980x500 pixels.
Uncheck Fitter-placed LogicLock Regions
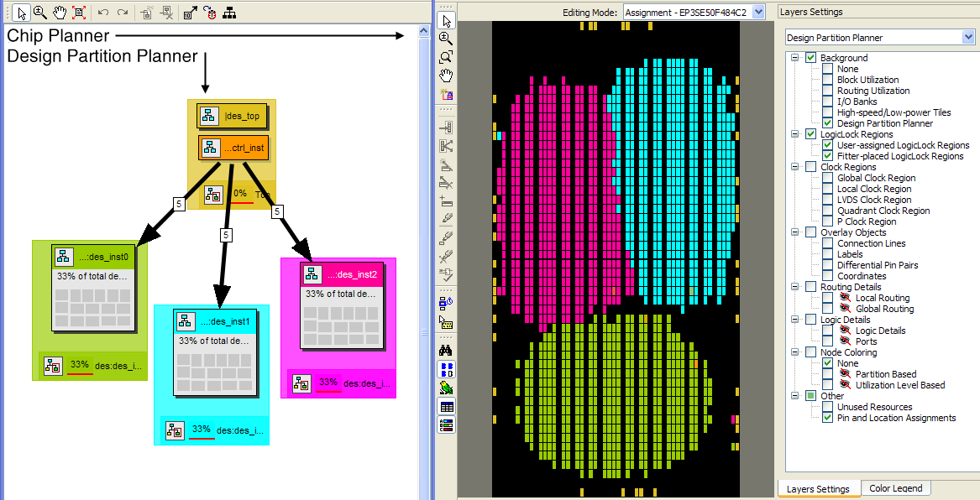tap(827, 156)
